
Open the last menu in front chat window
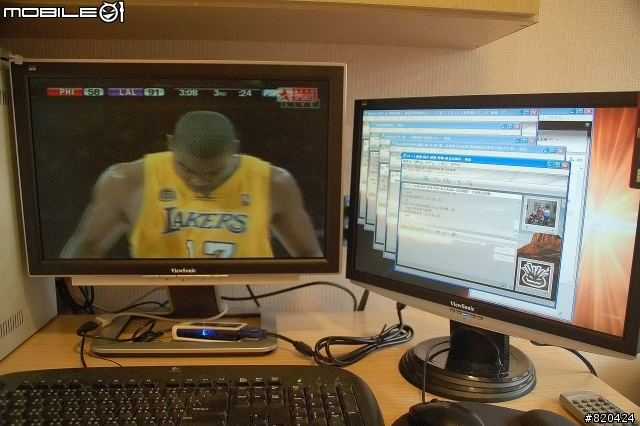tap(456, 164)
